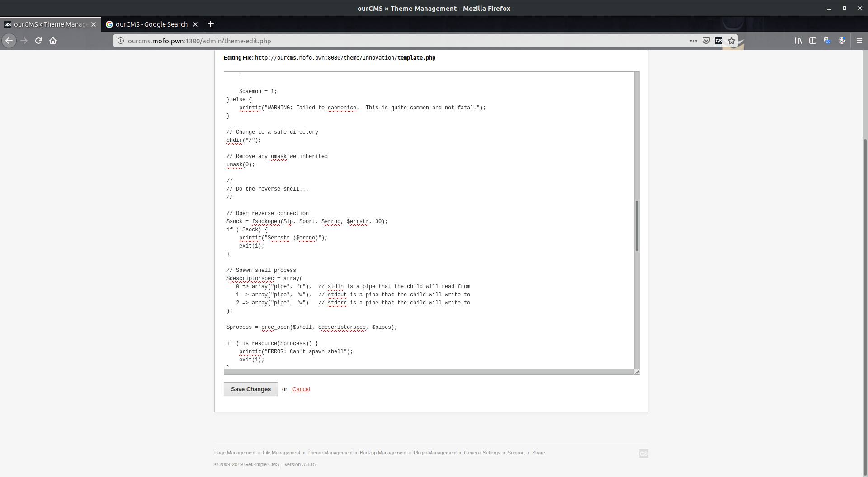Open the Firefox home page
Image resolution: width=868 pixels, height=477 pixels.
[x=53, y=41]
